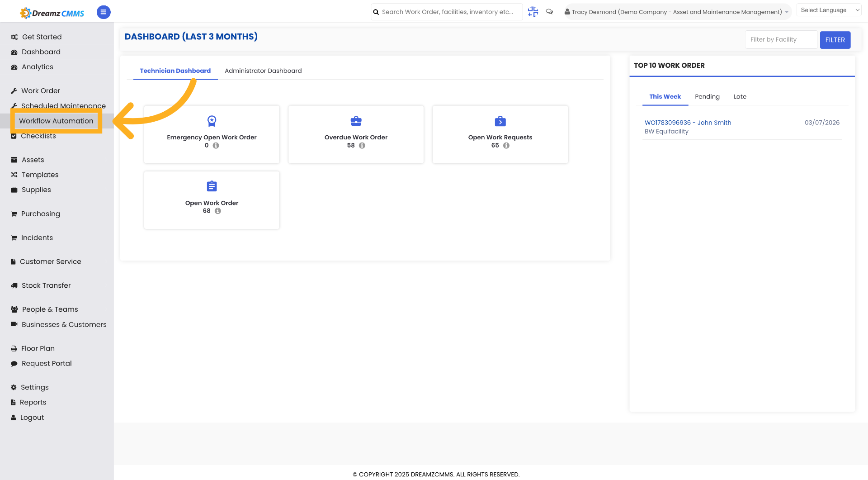Screen dimensions: 868x480
Task: Switch to Technician Dashboard tab
Action: [175, 71]
